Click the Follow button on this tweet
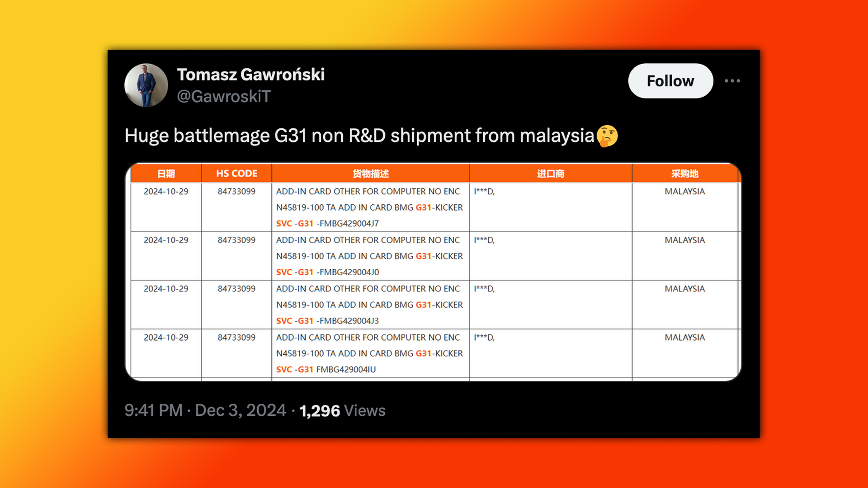Image resolution: width=868 pixels, height=488 pixels. (x=669, y=80)
